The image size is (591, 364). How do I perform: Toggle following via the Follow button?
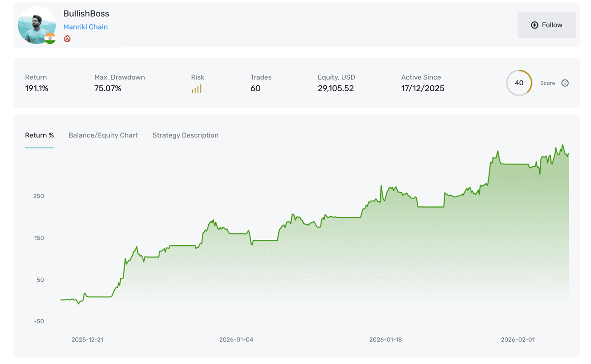tap(547, 25)
